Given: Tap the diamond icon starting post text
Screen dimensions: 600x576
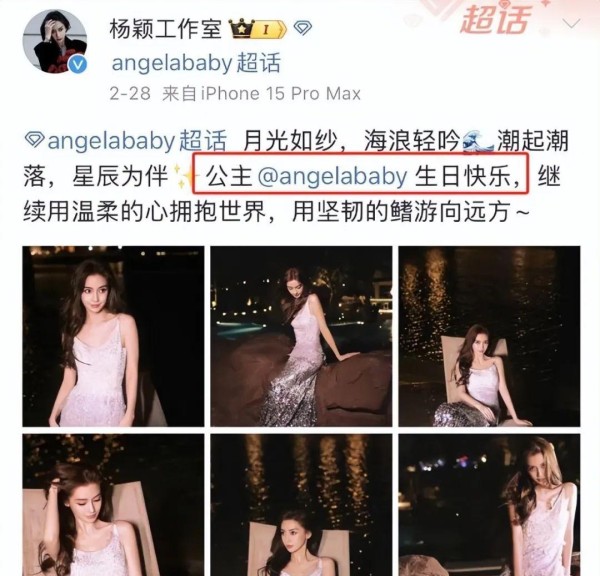Looking at the screenshot, I should pos(34,140).
